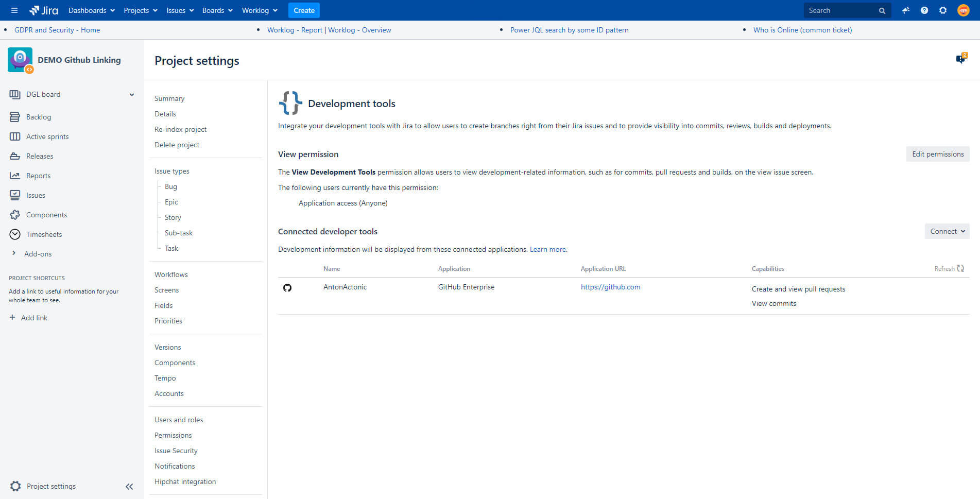Click the GitHub octocat icon for AntonActonic
980x499 pixels.
click(x=287, y=287)
